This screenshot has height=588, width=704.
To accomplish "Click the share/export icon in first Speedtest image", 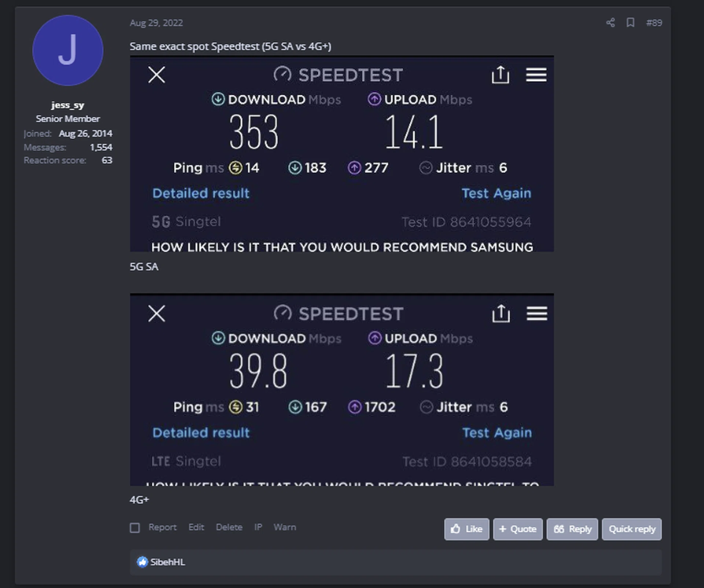I will click(x=500, y=75).
